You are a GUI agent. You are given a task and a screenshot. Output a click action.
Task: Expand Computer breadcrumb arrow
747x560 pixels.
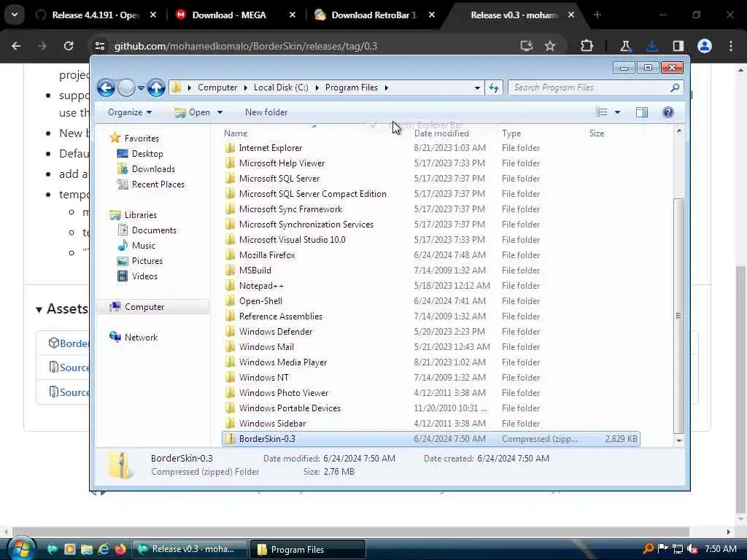point(245,87)
